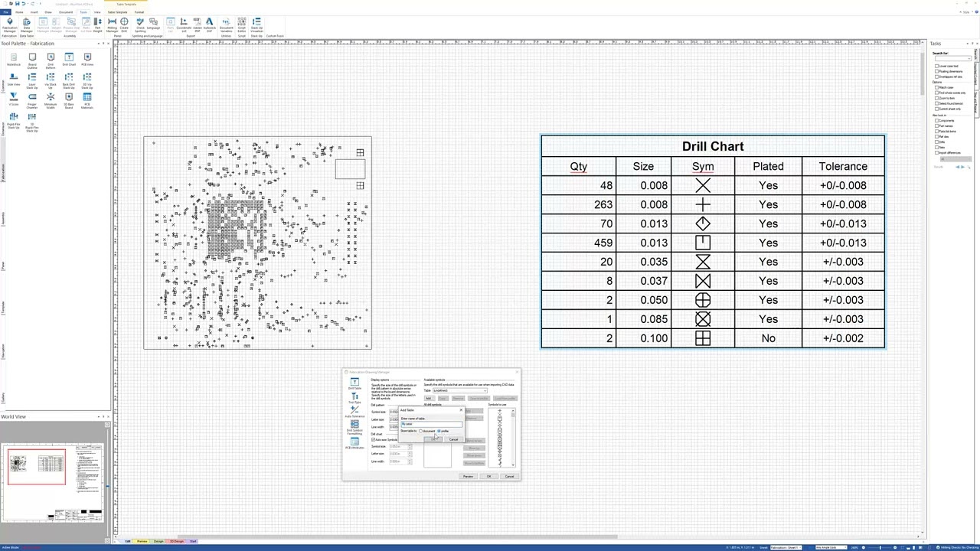
Task: Check Components under Also look in
Action: pyautogui.click(x=936, y=121)
